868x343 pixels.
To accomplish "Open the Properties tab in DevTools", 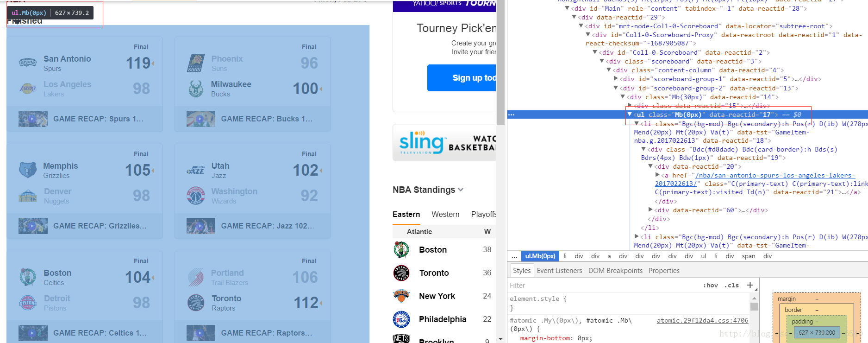I will (664, 271).
